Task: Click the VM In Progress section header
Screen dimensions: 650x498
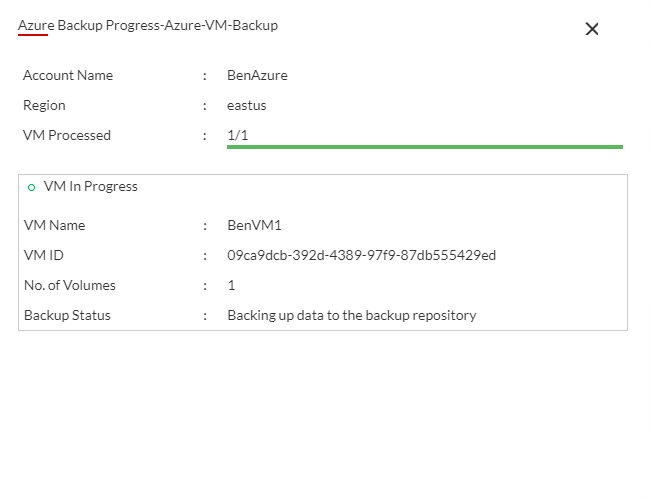Action: (x=90, y=186)
